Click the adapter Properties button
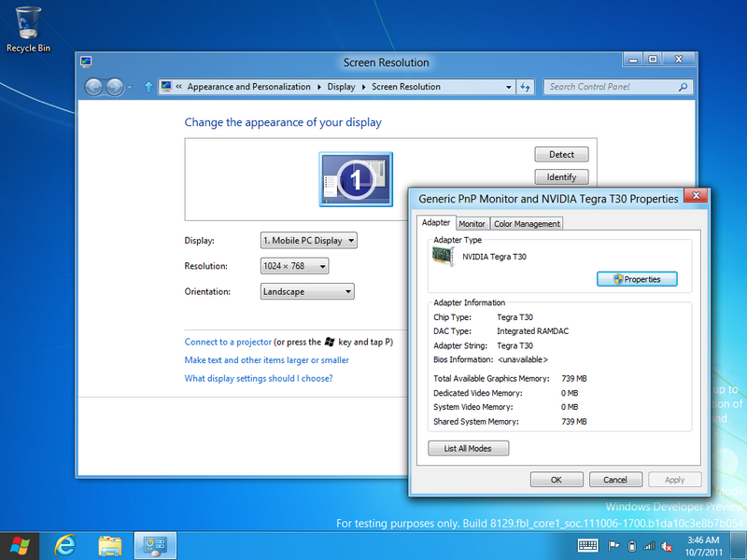 point(636,279)
